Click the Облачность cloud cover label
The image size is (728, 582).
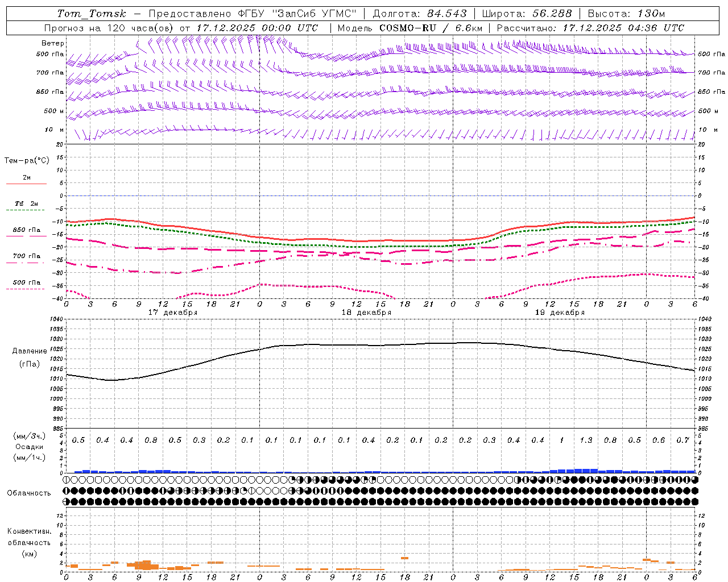(x=29, y=493)
